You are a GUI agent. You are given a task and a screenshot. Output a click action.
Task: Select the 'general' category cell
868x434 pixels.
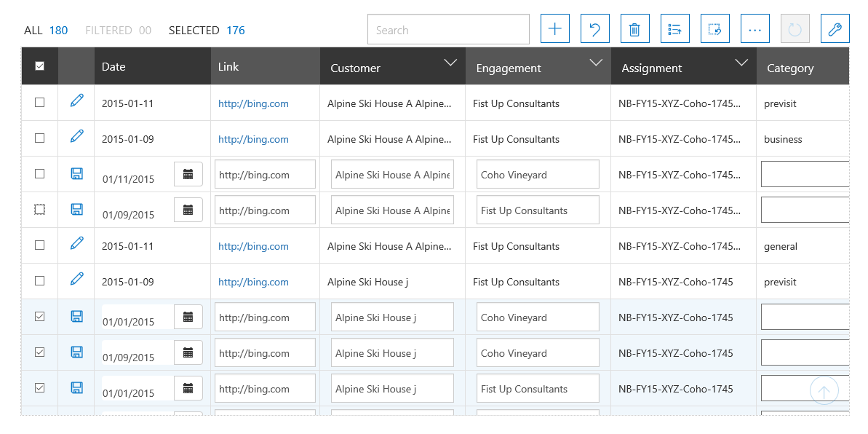(803, 245)
